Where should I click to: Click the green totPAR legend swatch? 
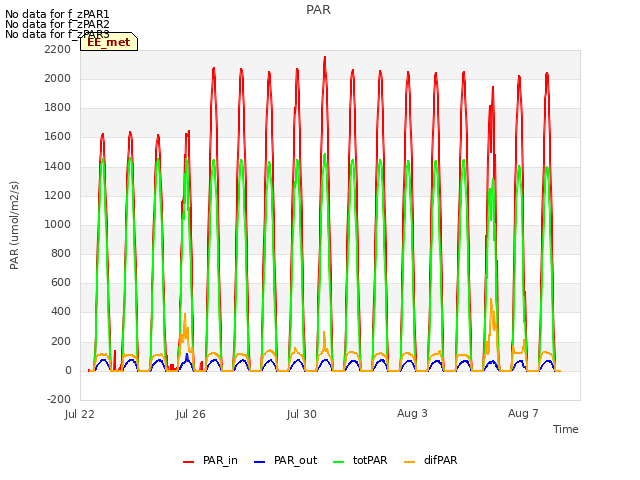tap(339, 462)
